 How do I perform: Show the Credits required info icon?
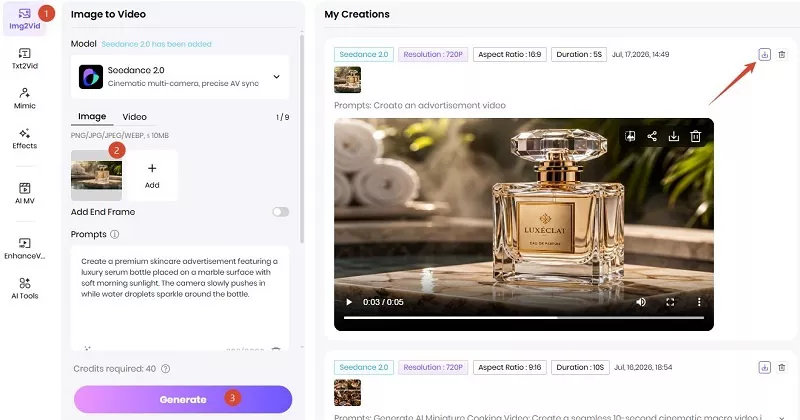point(165,368)
